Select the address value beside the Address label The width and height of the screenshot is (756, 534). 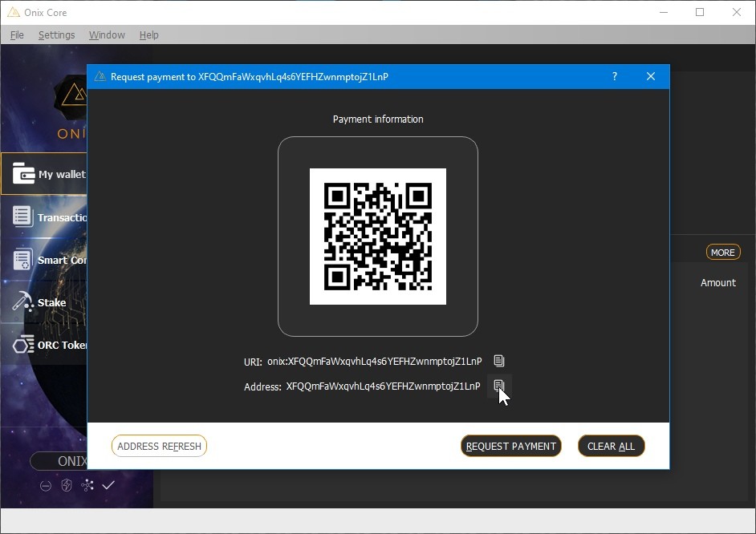pos(384,386)
